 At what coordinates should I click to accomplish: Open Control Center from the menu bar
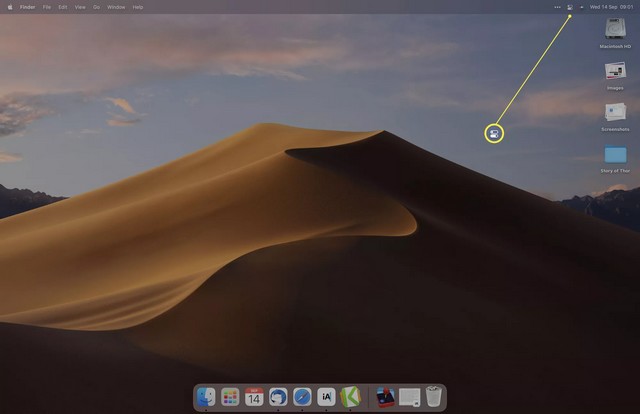point(570,7)
